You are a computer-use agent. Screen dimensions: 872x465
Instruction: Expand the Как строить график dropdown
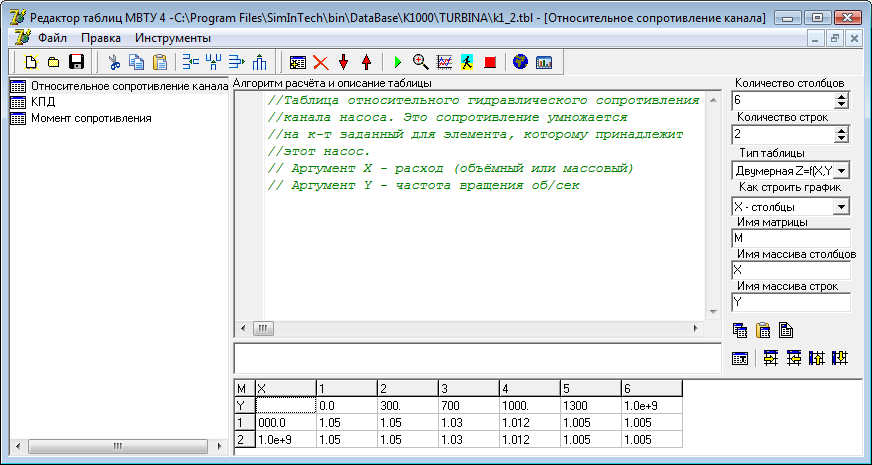tap(841, 206)
